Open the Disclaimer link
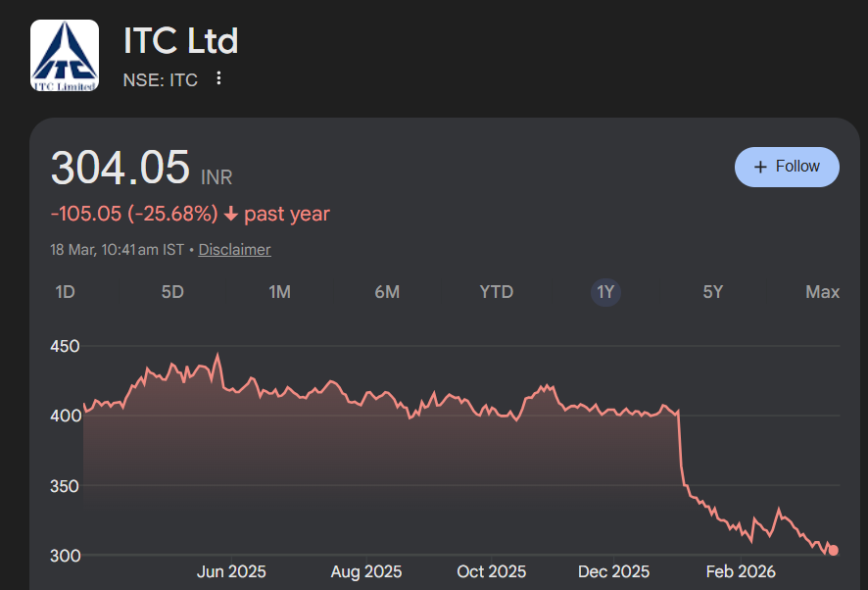868x590 pixels. pos(235,250)
